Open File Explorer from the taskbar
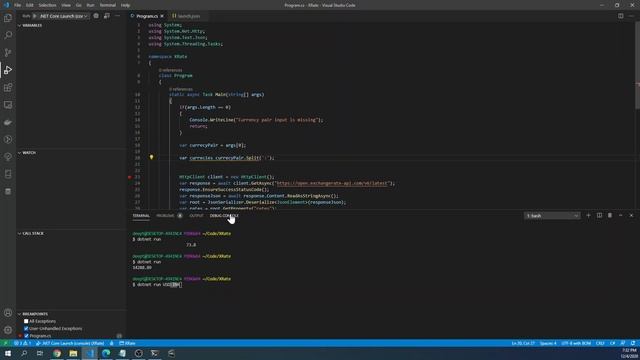 coord(73,353)
